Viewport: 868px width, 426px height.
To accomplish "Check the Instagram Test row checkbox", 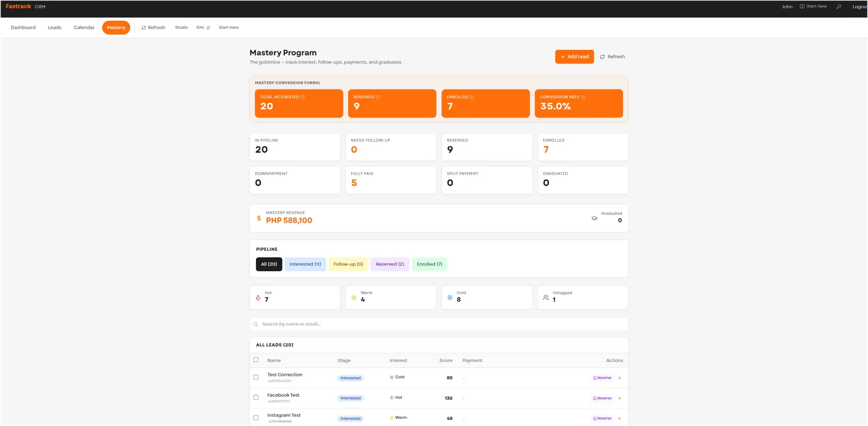I will point(256,418).
